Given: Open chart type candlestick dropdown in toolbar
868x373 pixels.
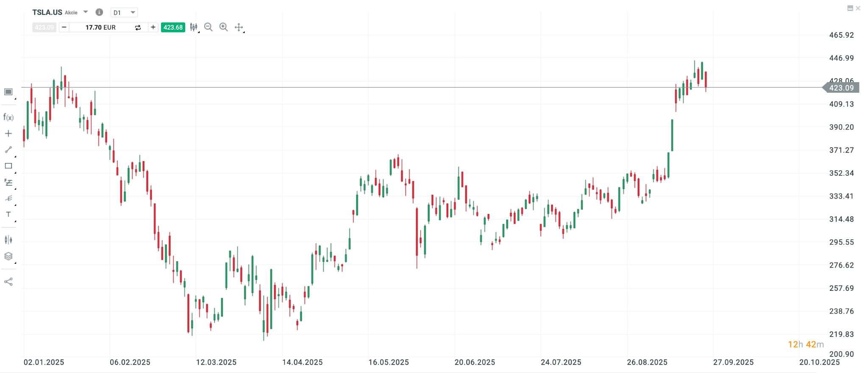Looking at the screenshot, I should [x=194, y=27].
